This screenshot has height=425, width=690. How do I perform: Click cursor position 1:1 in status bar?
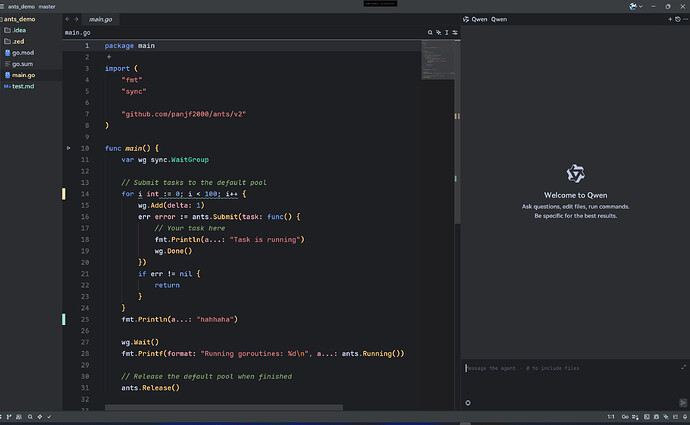tap(611, 417)
